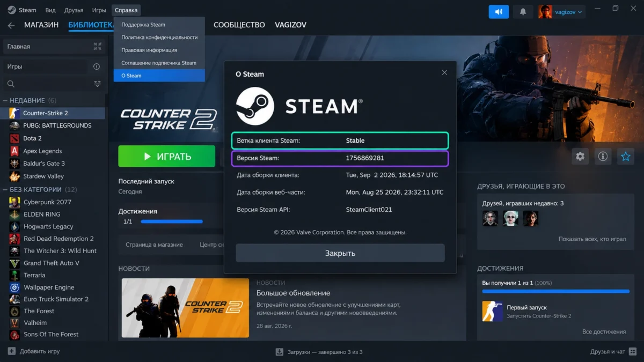Select Политика конфиденциальности item
The image size is (644, 362).
tap(159, 38)
